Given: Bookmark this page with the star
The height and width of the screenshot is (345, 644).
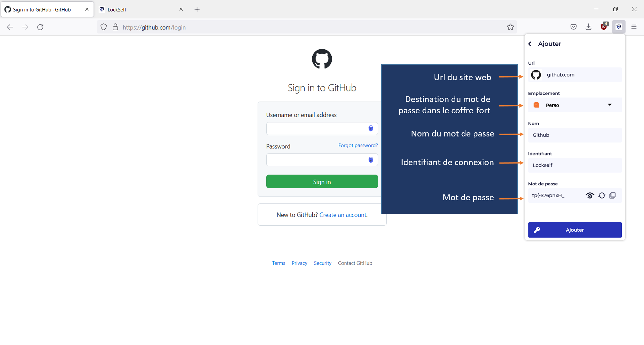Looking at the screenshot, I should pyautogui.click(x=510, y=27).
